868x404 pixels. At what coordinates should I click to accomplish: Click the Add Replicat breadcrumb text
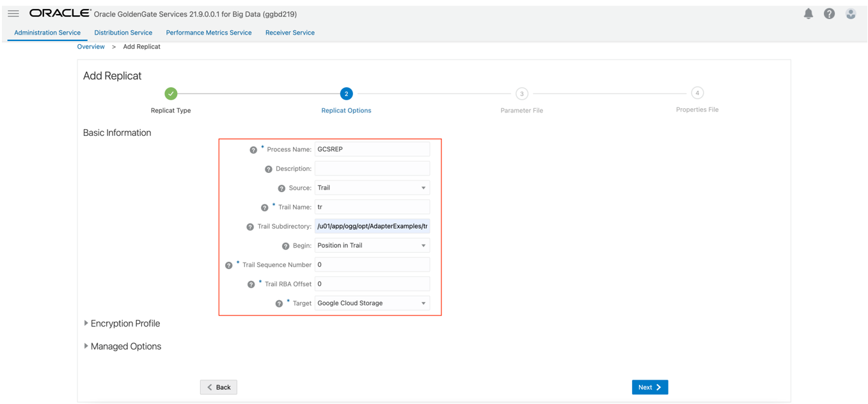141,47
